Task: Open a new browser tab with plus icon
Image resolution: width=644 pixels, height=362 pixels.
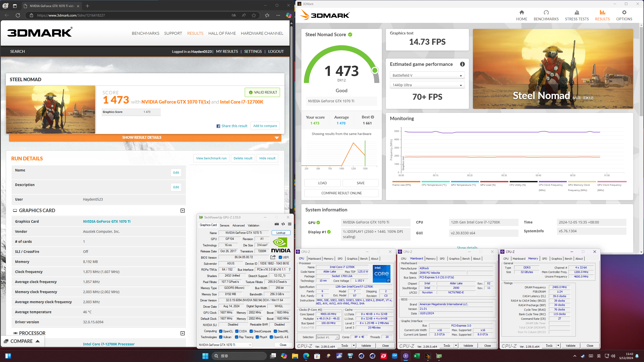Action: (87, 6)
